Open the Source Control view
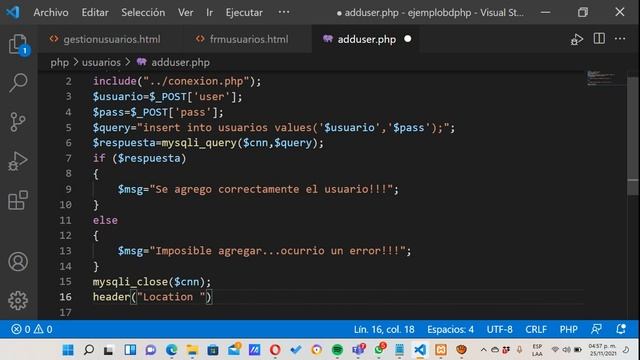 tap(18, 122)
